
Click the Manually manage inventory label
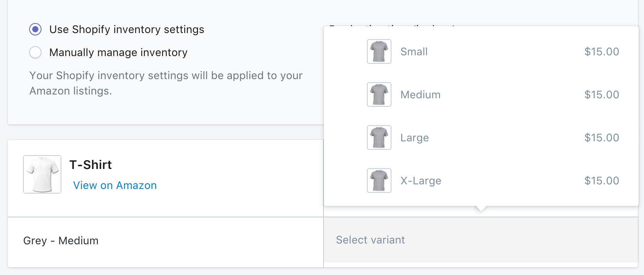(x=118, y=52)
